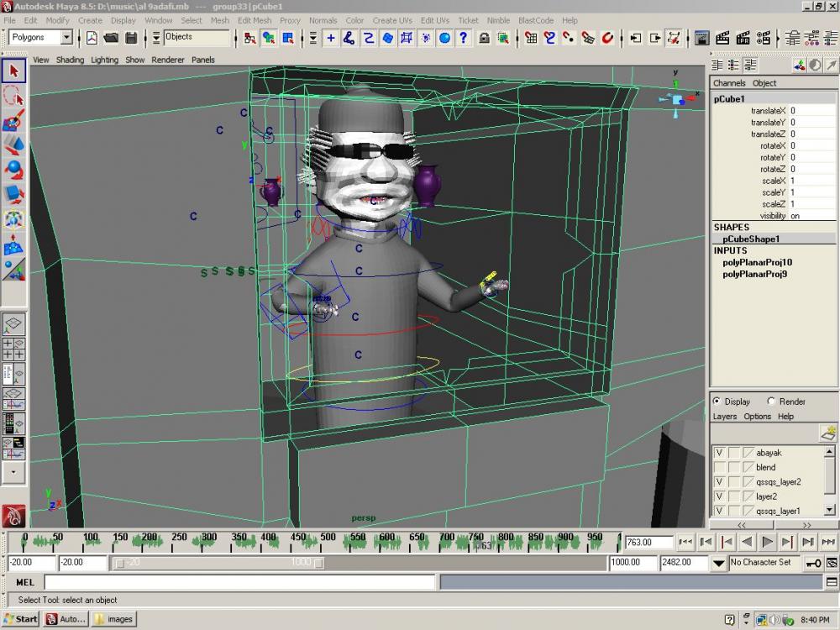Select the arrow Select Tool
Viewport: 840px width, 630px height.
pyautogui.click(x=13, y=71)
